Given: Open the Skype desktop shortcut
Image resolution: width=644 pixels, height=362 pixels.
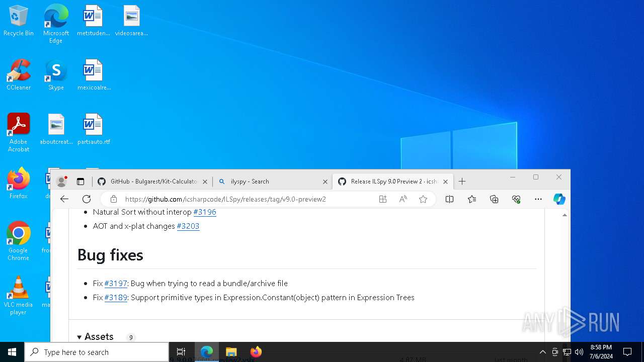Looking at the screenshot, I should pyautogui.click(x=56, y=75).
